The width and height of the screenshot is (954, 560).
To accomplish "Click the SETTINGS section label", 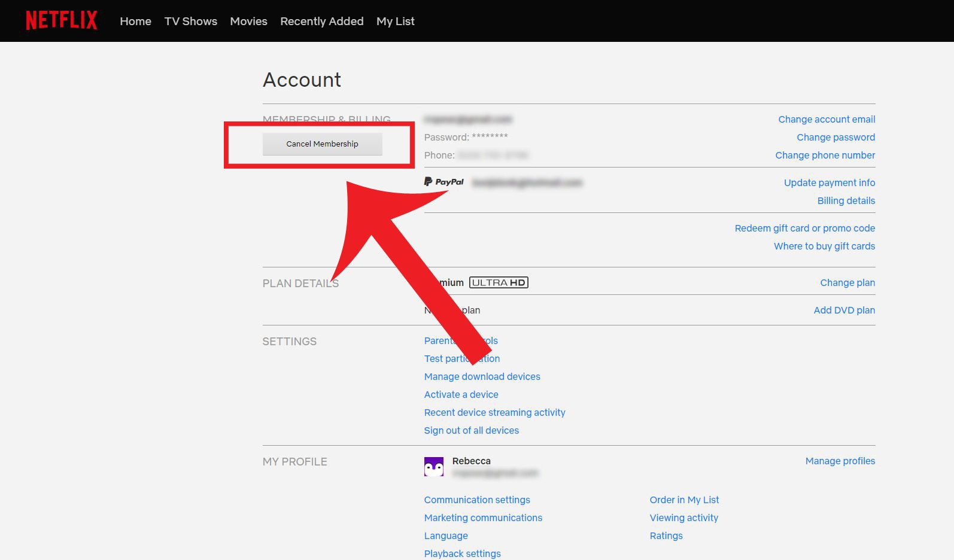I will tap(290, 342).
